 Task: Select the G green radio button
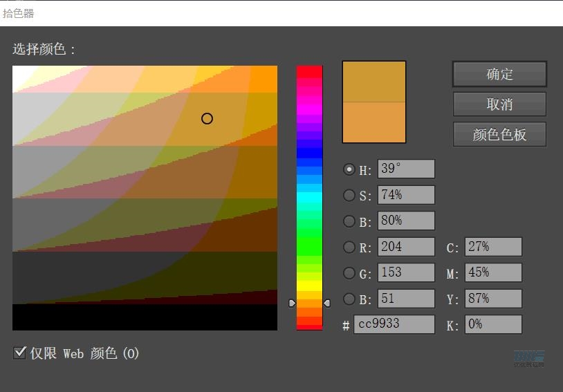coord(349,273)
